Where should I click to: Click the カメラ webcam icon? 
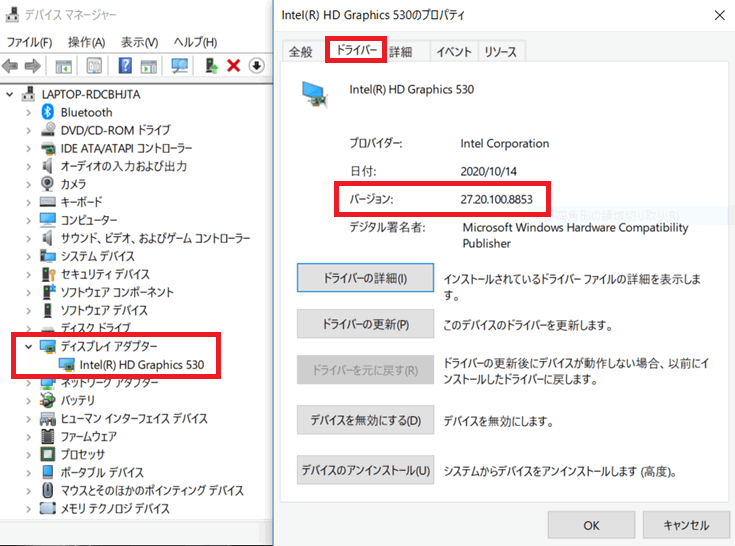(x=47, y=184)
